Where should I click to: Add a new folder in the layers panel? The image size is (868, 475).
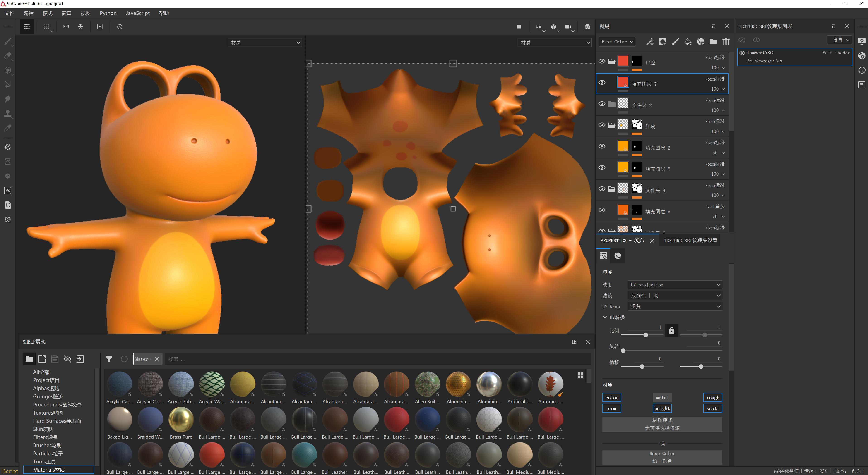coord(713,42)
